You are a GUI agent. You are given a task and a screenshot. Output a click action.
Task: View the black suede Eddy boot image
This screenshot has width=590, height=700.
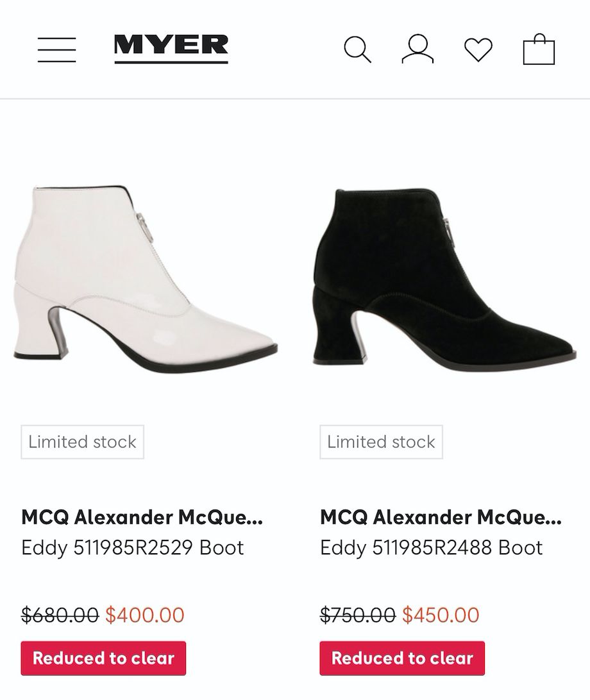coord(444,277)
